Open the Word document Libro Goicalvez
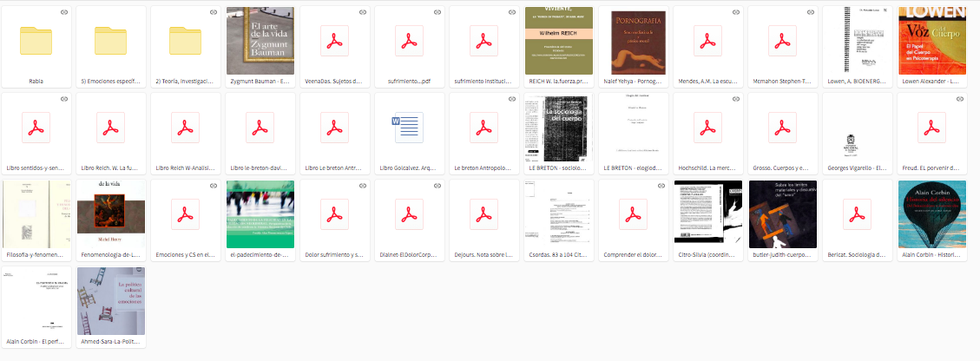The width and height of the screenshot is (980, 361). pyautogui.click(x=409, y=128)
